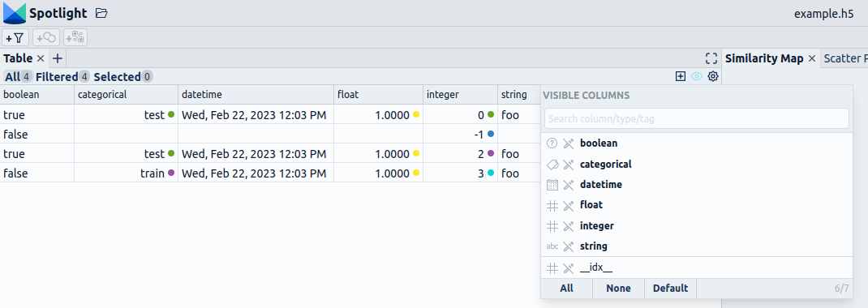This screenshot has width=868, height=308.
Task: Switch to Similarity Map tab
Action: pyautogui.click(x=764, y=58)
